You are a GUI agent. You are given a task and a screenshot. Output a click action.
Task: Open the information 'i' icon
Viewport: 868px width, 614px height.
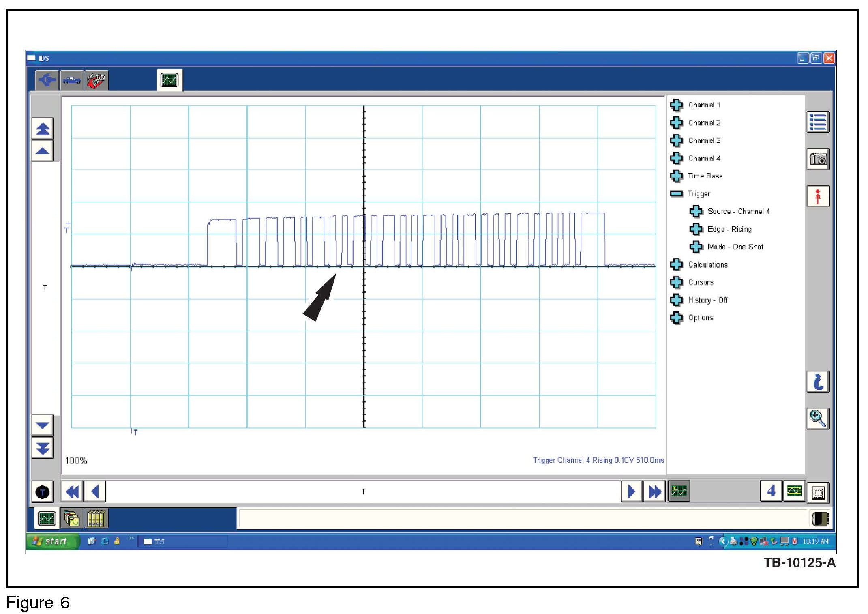817,382
